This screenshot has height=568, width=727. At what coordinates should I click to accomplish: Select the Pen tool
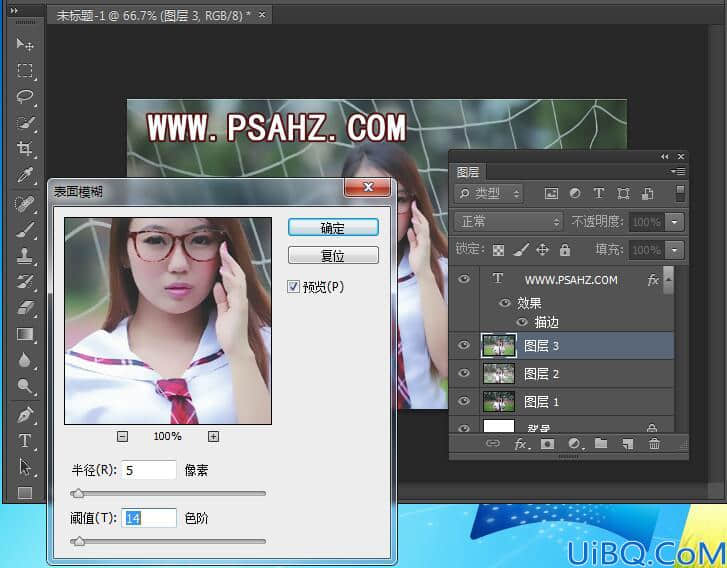(x=25, y=415)
